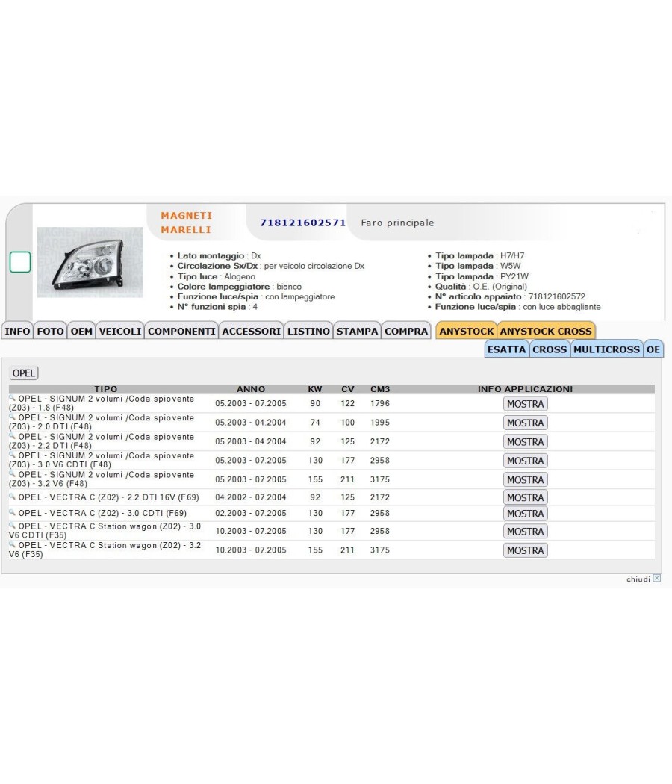The image size is (672, 784).
Task: Click magnifier icon for Vectra Station wagon 3.2 V6
Action: click(x=13, y=544)
